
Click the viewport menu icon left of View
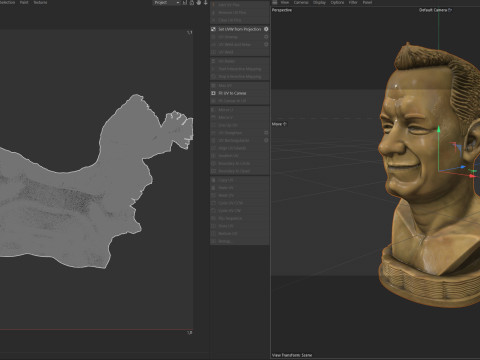[275, 2]
